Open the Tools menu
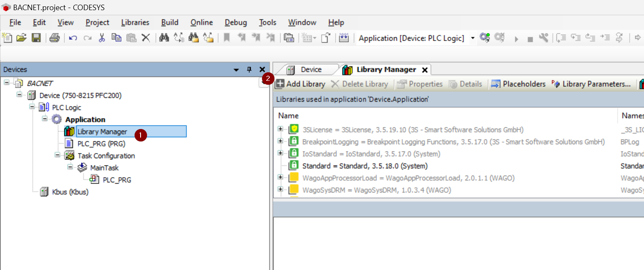The height and width of the screenshot is (270, 644). [268, 22]
